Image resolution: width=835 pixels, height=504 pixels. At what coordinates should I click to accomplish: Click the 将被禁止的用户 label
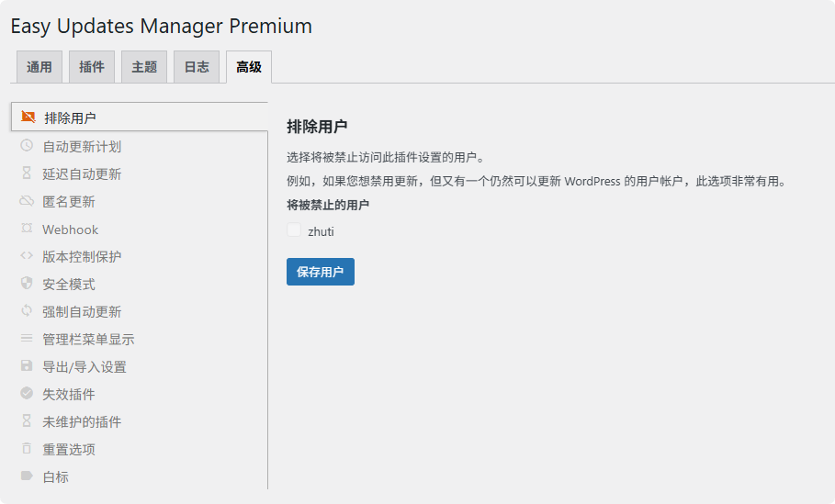(328, 205)
